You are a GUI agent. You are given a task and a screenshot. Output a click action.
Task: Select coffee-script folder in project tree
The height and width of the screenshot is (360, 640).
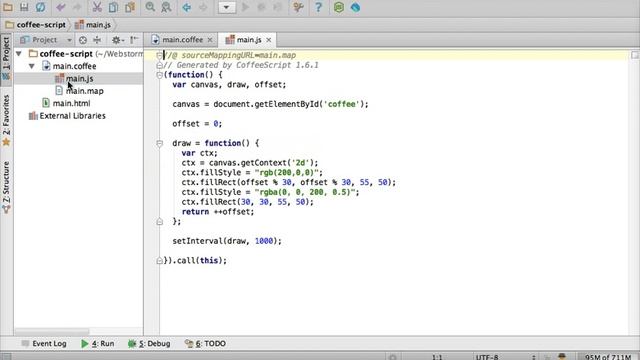coord(66,54)
